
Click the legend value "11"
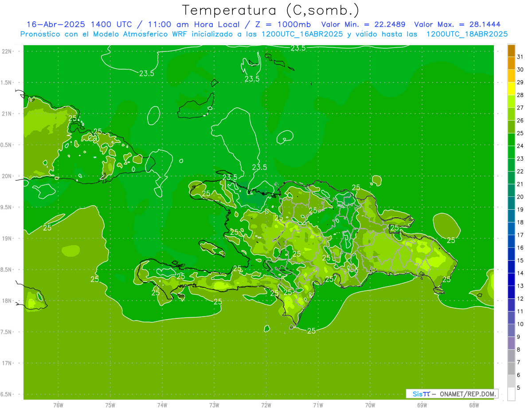coord(520,312)
